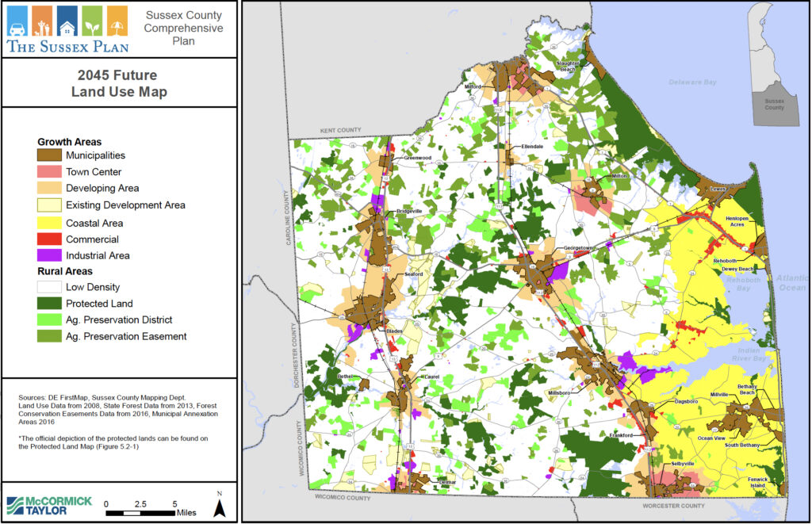
Task: Click the Milton town label
Action: [x=619, y=176]
